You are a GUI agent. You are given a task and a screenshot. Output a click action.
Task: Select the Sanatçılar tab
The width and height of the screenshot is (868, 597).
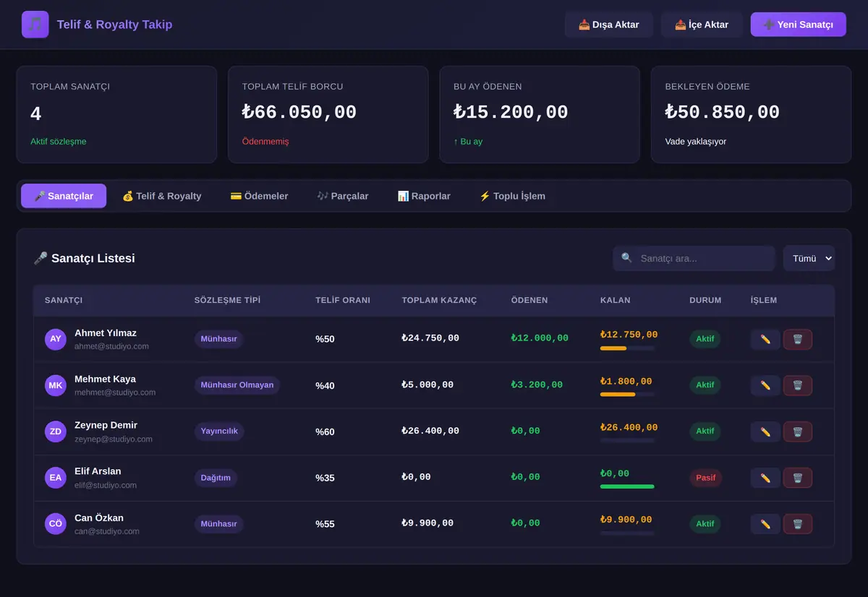[x=64, y=196]
